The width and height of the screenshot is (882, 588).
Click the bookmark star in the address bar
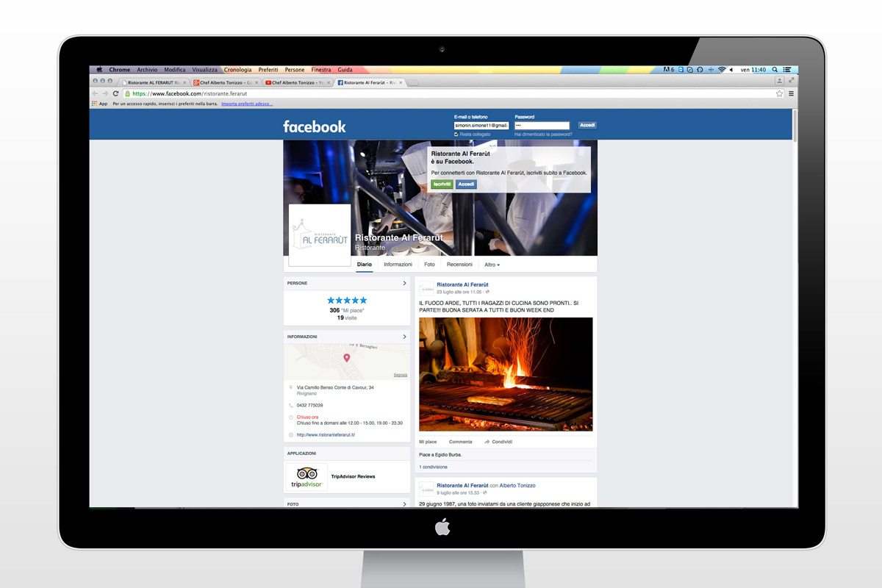(x=779, y=93)
